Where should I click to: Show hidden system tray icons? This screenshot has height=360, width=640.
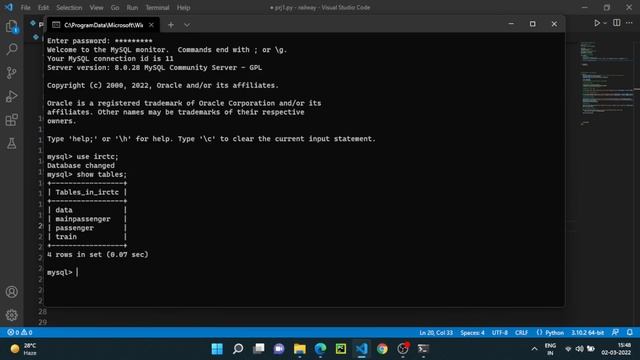(x=534, y=349)
